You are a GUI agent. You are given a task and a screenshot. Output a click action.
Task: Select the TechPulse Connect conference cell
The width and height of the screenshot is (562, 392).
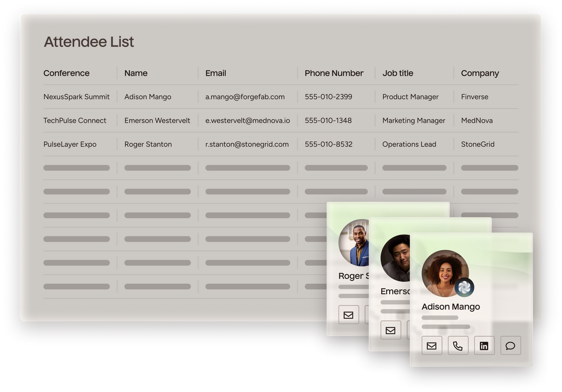coord(75,121)
